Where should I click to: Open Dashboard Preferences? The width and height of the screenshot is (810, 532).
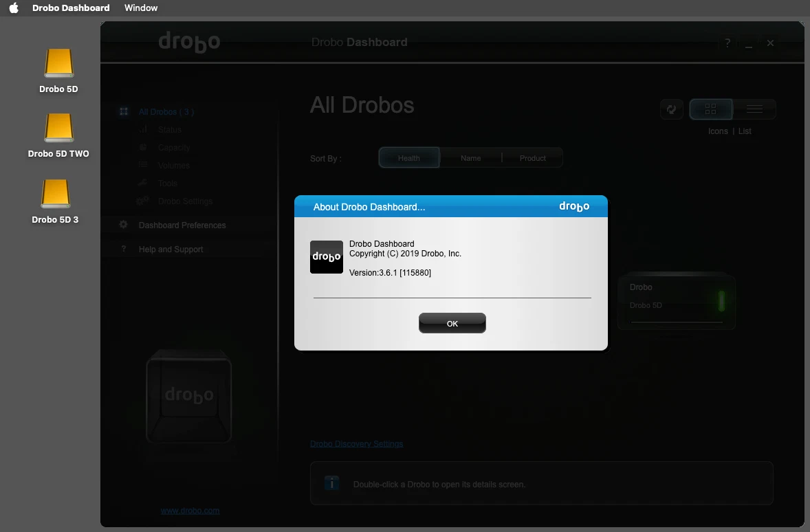182,225
